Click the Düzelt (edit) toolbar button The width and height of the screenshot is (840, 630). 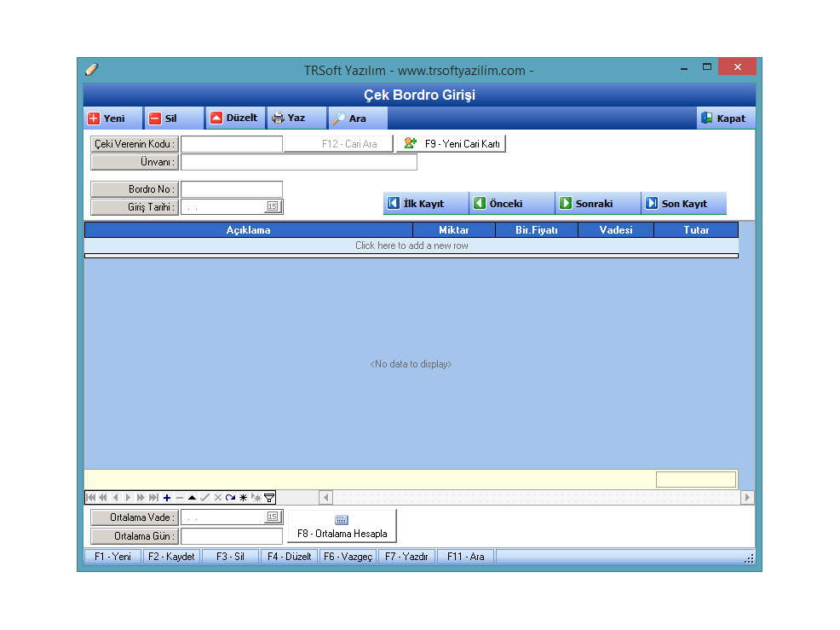pyautogui.click(x=236, y=118)
